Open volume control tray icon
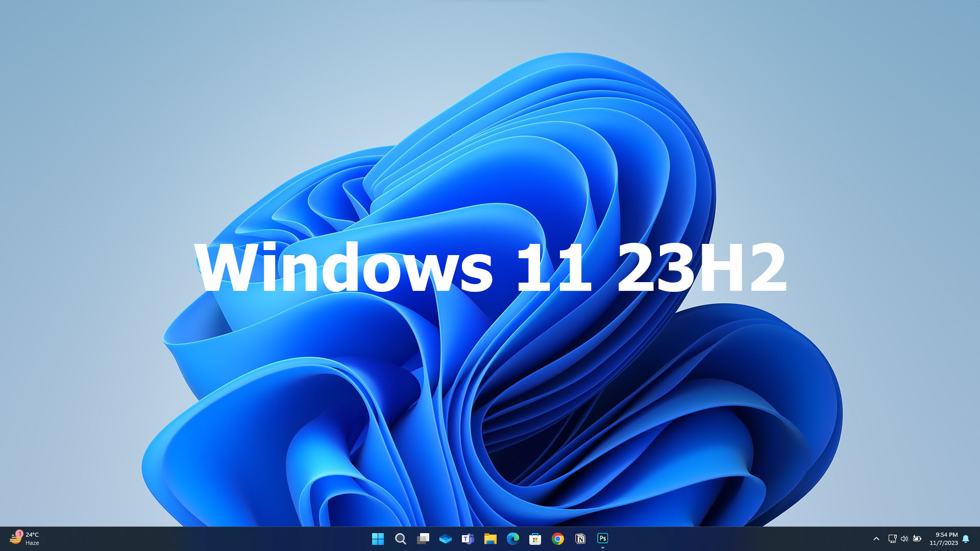 (x=904, y=539)
